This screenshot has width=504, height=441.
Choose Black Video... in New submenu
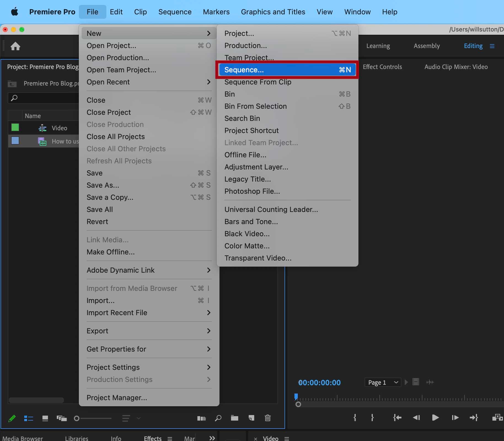tap(287, 234)
